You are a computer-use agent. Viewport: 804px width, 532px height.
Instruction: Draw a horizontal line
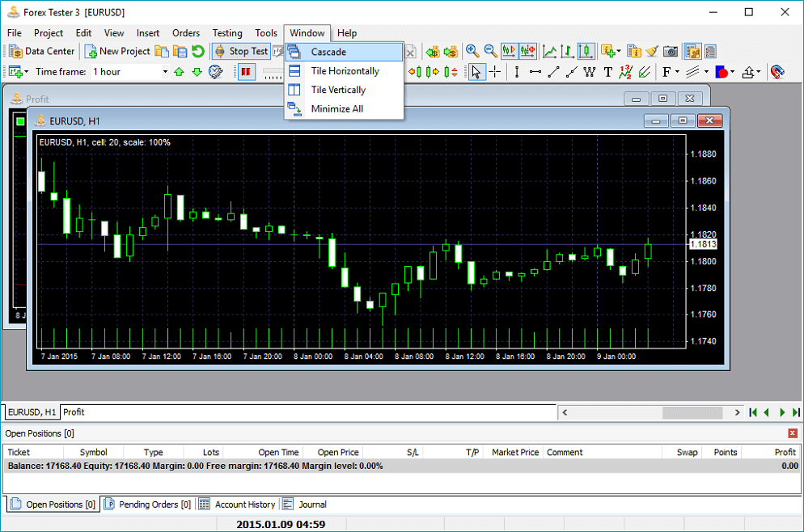pos(535,72)
